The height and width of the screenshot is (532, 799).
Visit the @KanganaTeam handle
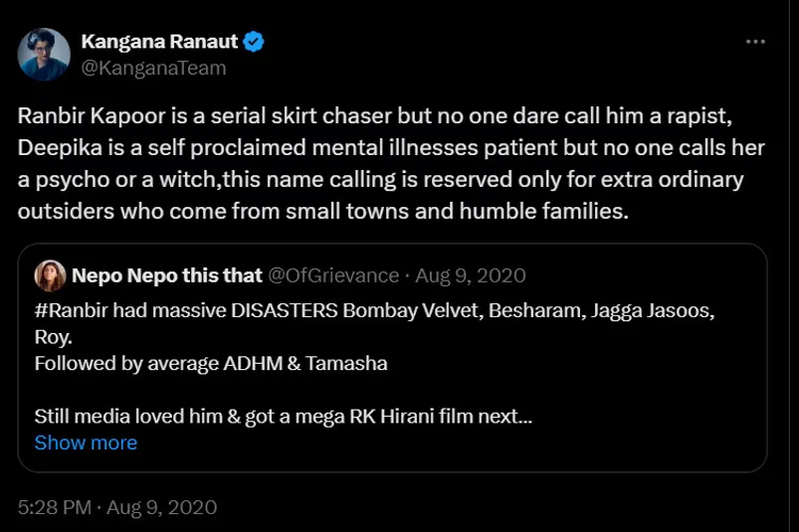point(153,68)
